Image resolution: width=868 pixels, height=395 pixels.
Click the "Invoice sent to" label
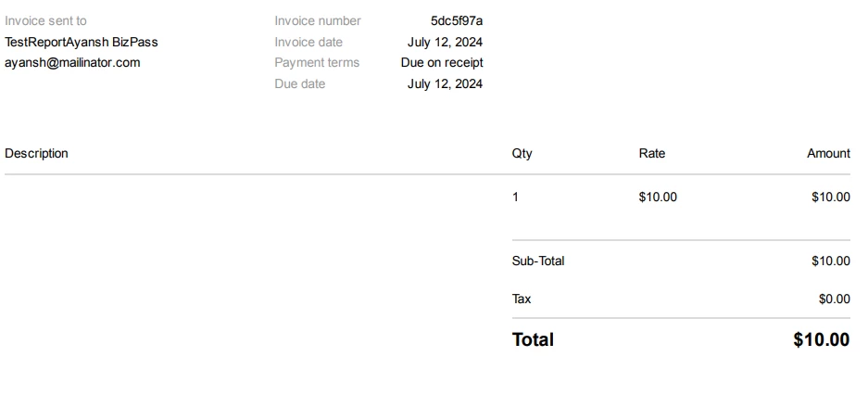click(x=45, y=20)
